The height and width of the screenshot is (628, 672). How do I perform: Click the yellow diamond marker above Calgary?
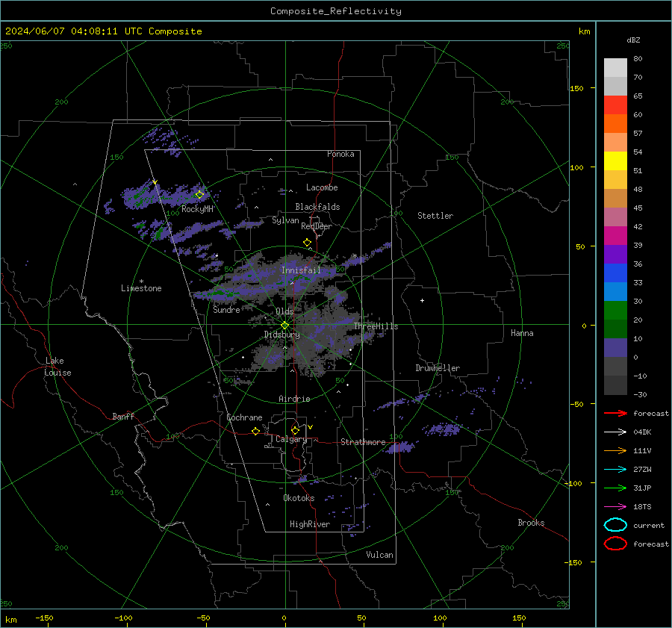point(295,430)
